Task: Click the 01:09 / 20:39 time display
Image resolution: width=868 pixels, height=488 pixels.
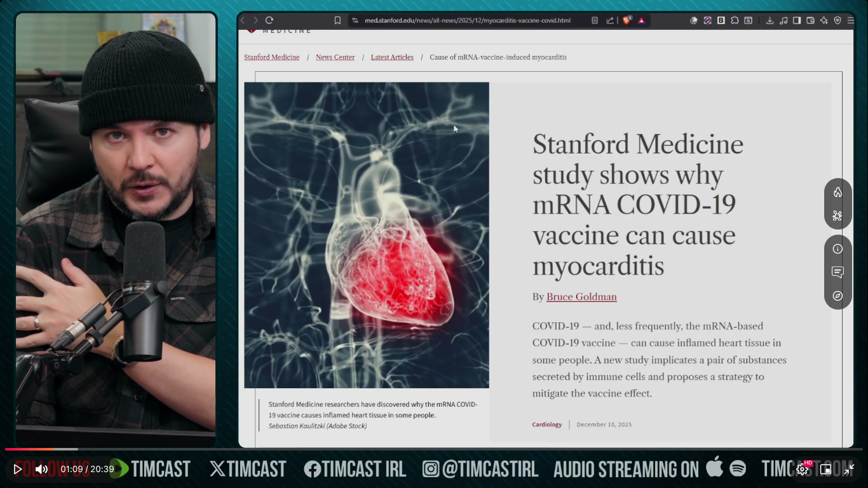Action: coord(88,469)
